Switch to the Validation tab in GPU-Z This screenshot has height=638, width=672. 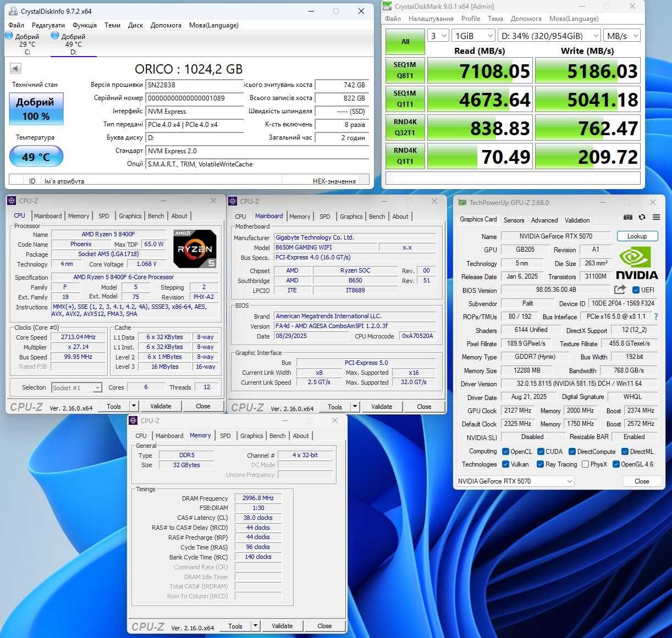point(577,220)
